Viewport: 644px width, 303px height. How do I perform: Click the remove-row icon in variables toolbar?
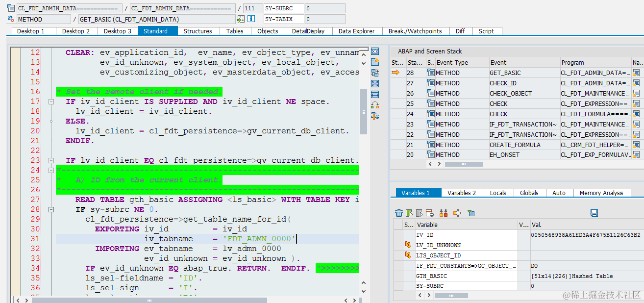429,213
